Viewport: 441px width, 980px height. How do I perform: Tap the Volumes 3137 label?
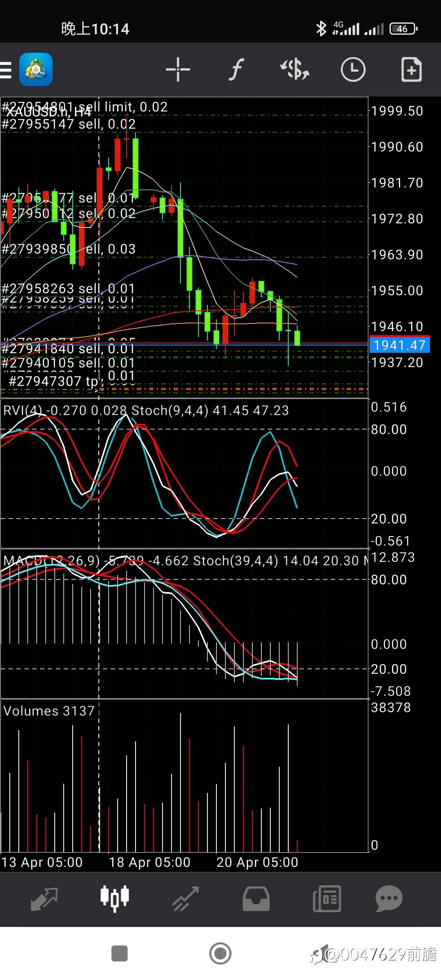(49, 711)
